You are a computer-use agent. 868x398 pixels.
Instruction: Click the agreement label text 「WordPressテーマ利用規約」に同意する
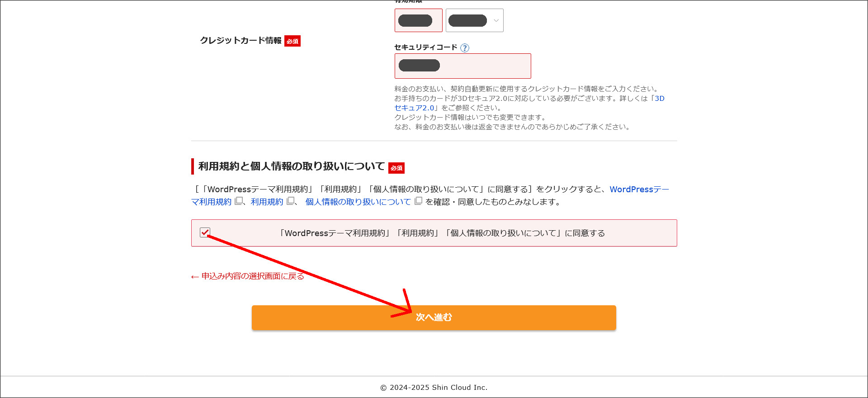tap(441, 233)
